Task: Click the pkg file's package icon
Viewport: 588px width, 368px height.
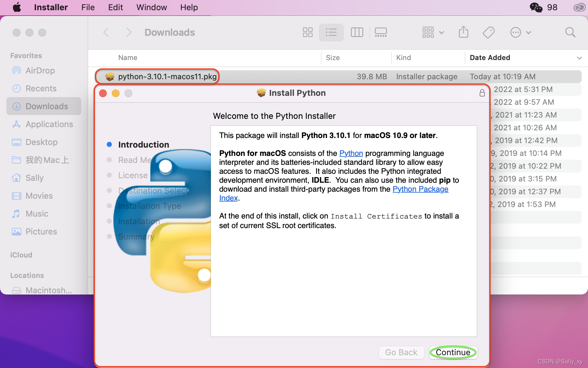Action: (110, 77)
